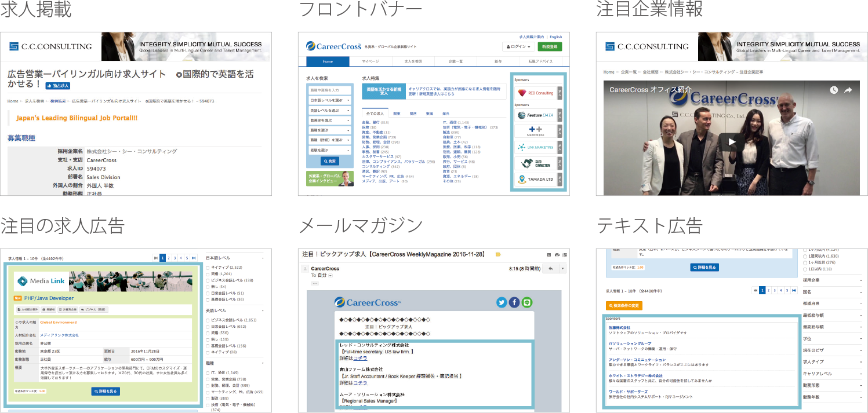Switch to the 関東 job region tab
This screenshot has height=413, width=868.
point(397,114)
